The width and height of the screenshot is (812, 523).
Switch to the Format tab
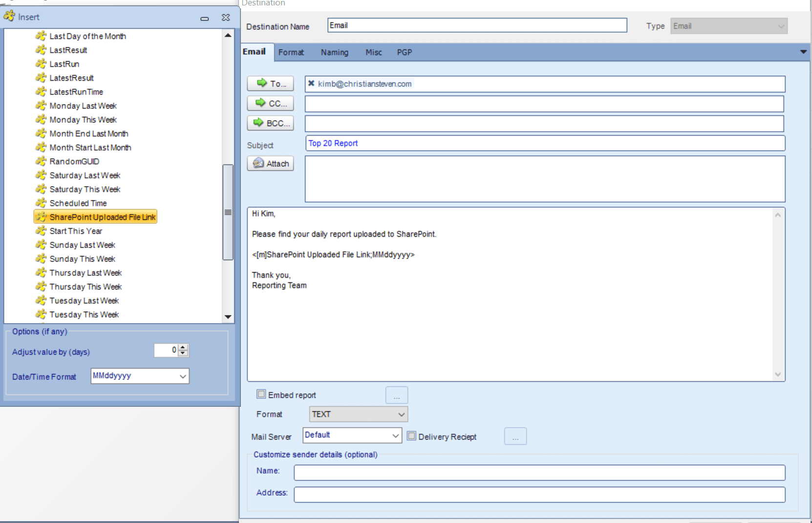tap(291, 52)
